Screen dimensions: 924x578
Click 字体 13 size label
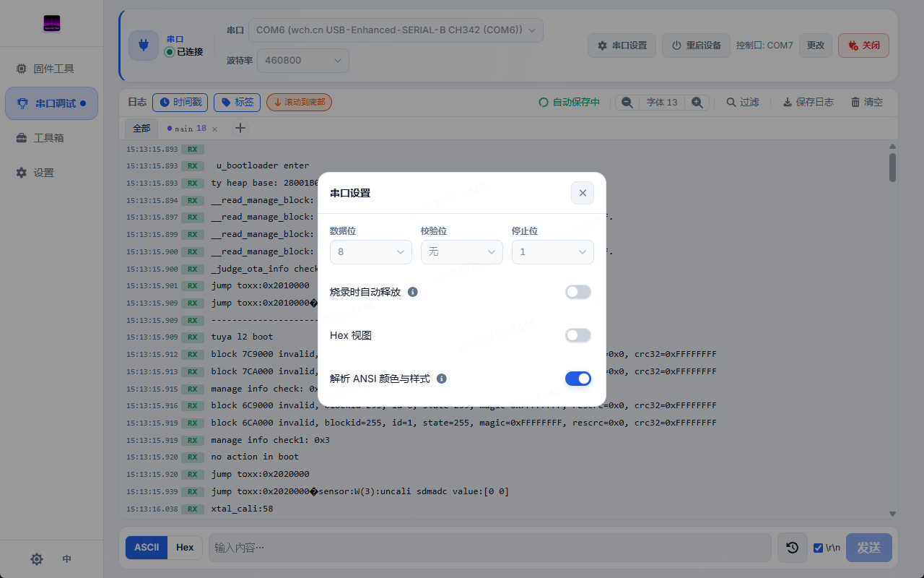662,103
